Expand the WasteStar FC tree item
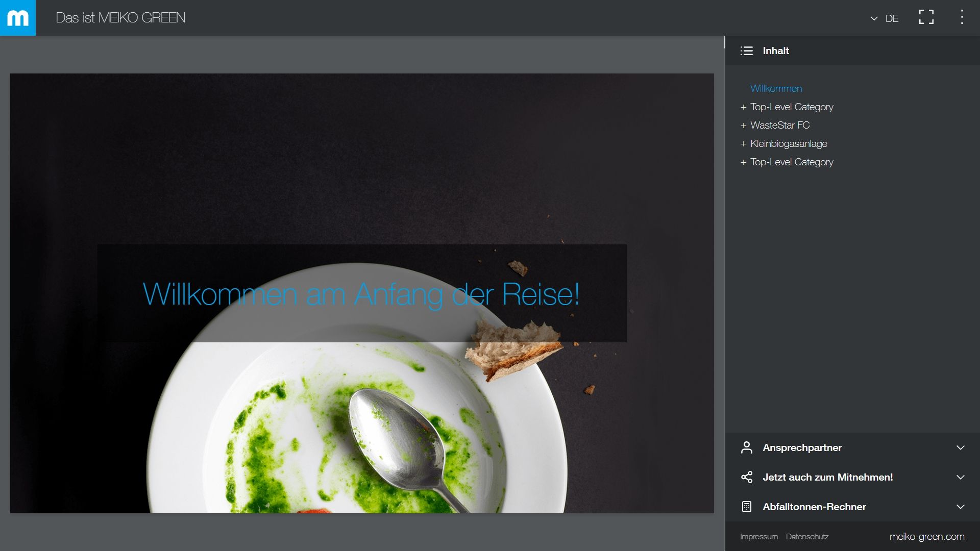Viewport: 980px width, 551px height. [x=743, y=126]
